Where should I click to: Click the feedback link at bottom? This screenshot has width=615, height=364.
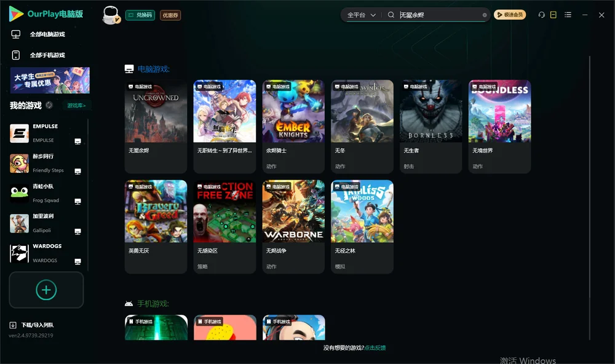click(x=375, y=347)
